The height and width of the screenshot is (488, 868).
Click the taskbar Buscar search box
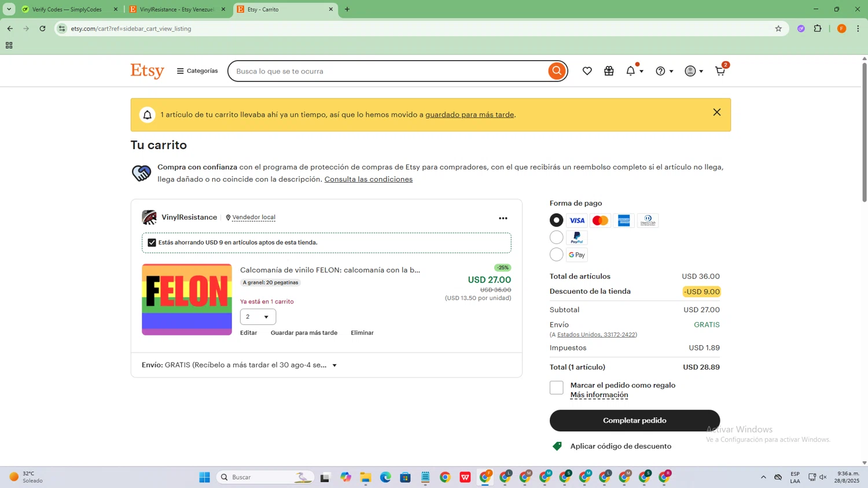coord(265,477)
